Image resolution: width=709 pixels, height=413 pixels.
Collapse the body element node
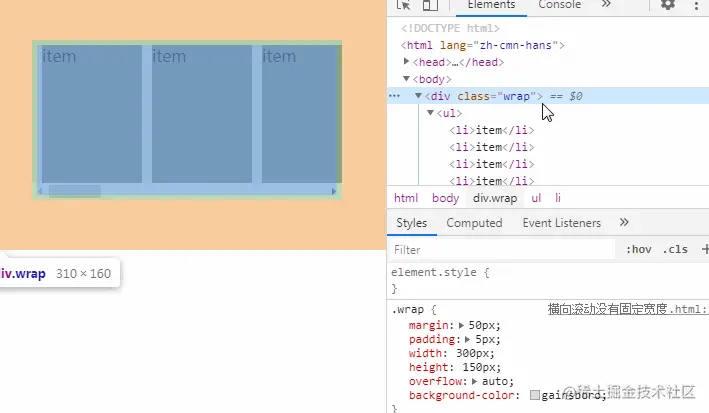coord(406,79)
